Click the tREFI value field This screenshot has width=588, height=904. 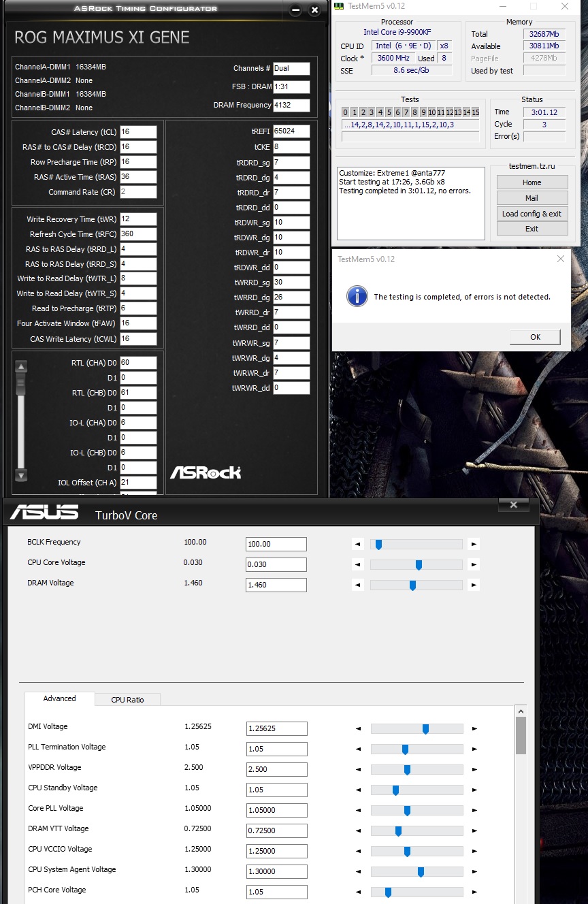click(x=291, y=131)
